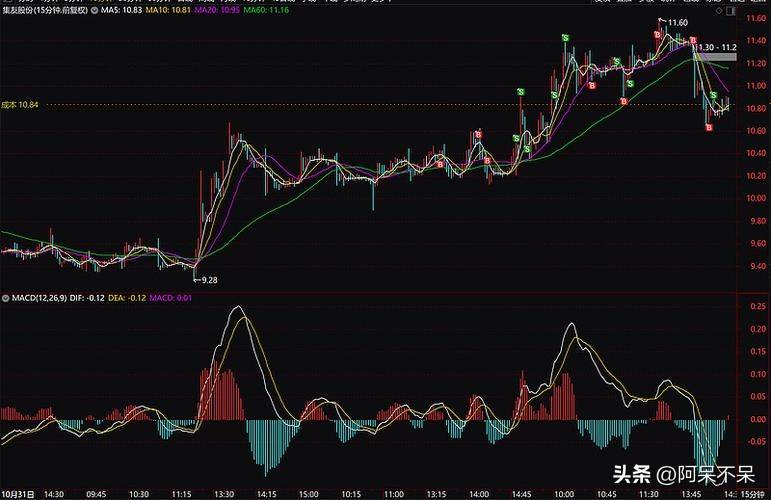Click the 0.20 MACD axis value
The height and width of the screenshot is (500, 771).
(758, 329)
